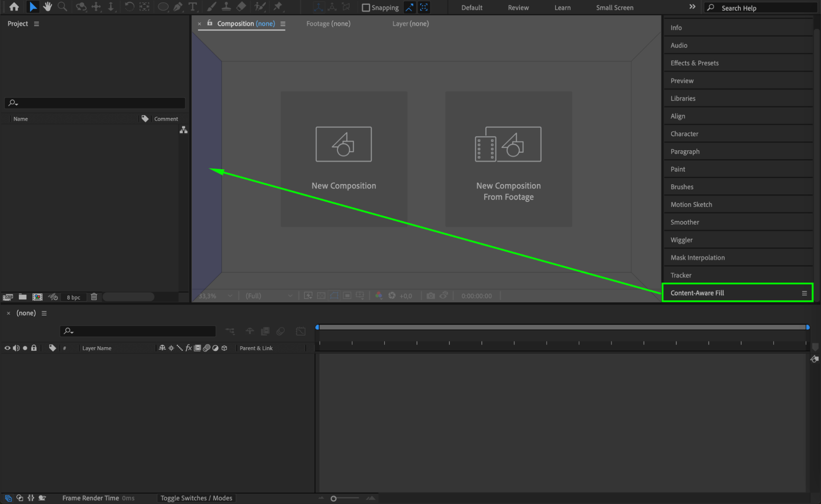This screenshot has height=504, width=821.
Task: Open the Content-Aware Fill panel menu
Action: click(804, 293)
